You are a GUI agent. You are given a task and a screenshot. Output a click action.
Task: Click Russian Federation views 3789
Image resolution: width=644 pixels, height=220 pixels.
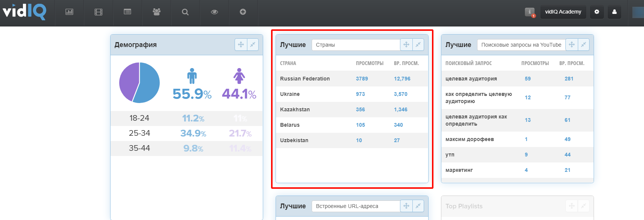362,79
